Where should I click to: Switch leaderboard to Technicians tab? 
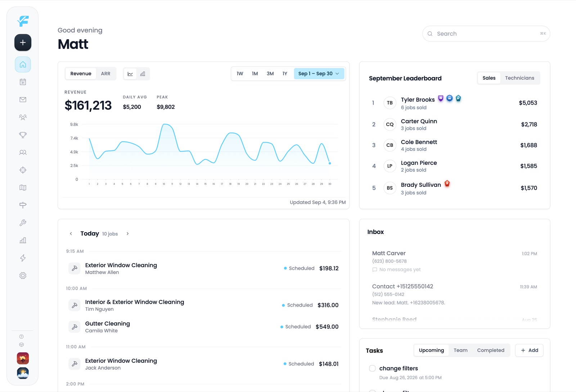point(519,78)
